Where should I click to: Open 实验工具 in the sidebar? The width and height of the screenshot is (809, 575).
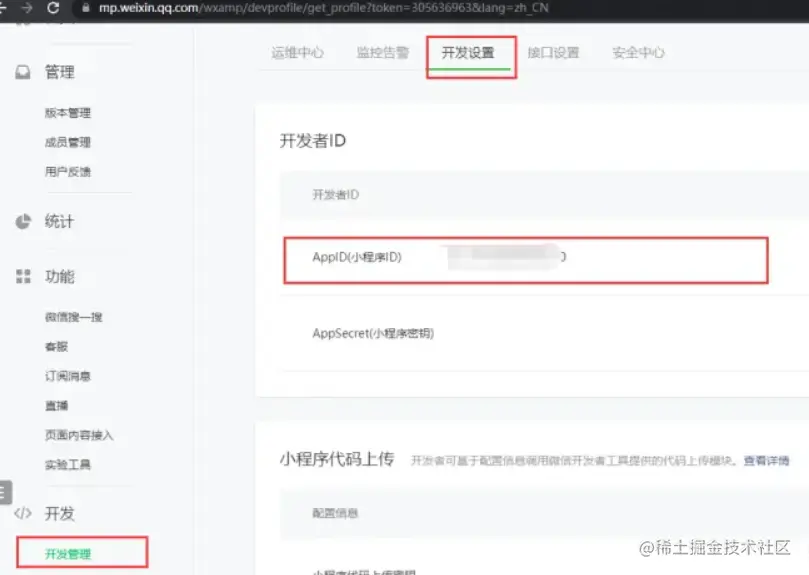click(68, 465)
